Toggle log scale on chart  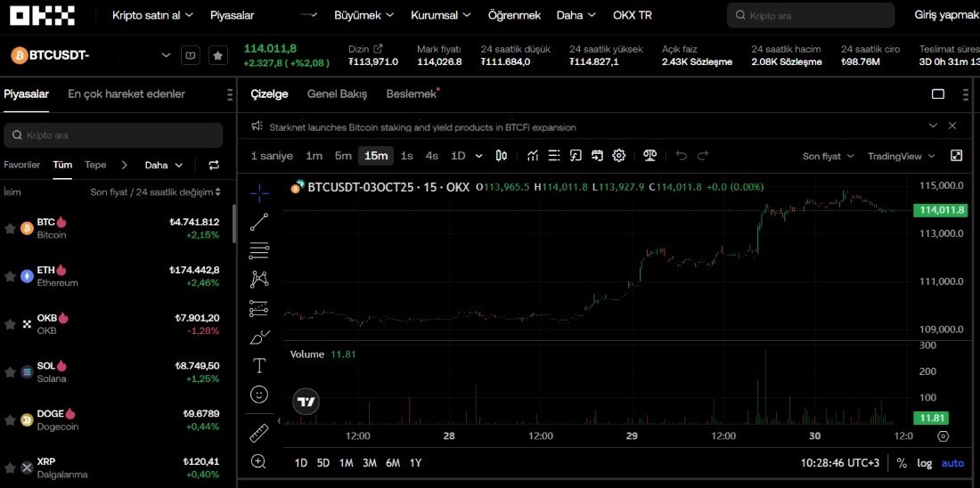pyautogui.click(x=925, y=463)
